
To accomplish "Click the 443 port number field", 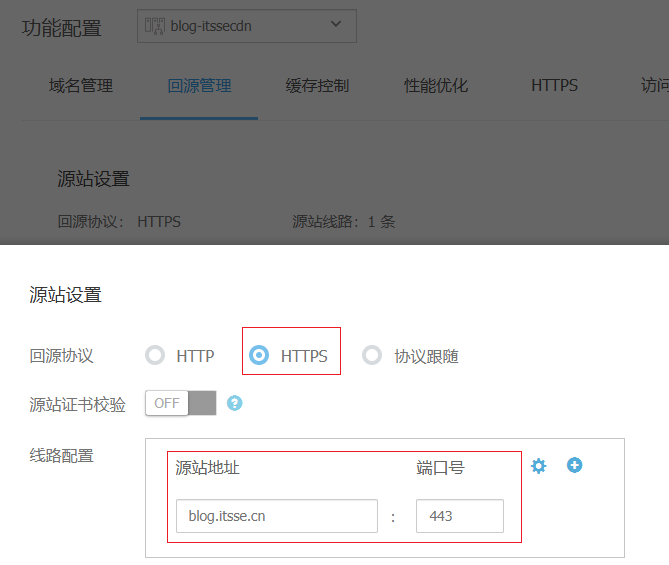I will click(460, 516).
